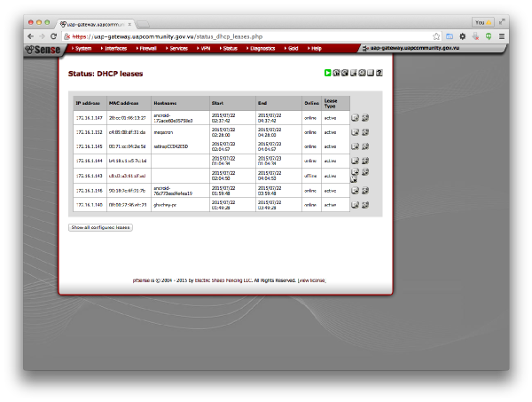Open the Interfaces menu
532x402 pixels.
click(113, 49)
